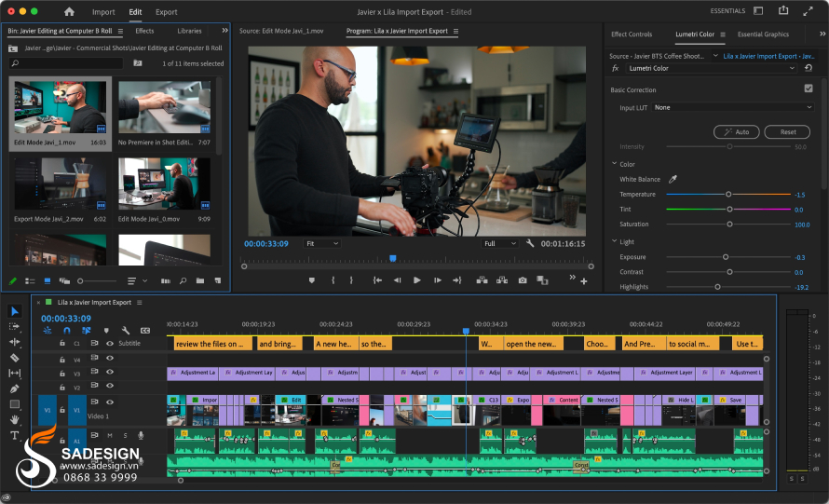Viewport: 829px width, 504px height.
Task: Open Effect Controls tab
Action: tap(632, 34)
